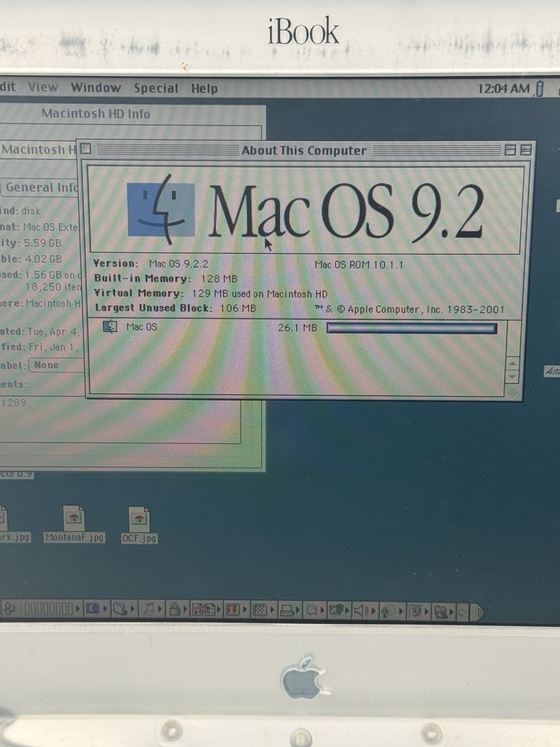Open the Label None popup menu
The image size is (560, 747).
(x=56, y=365)
